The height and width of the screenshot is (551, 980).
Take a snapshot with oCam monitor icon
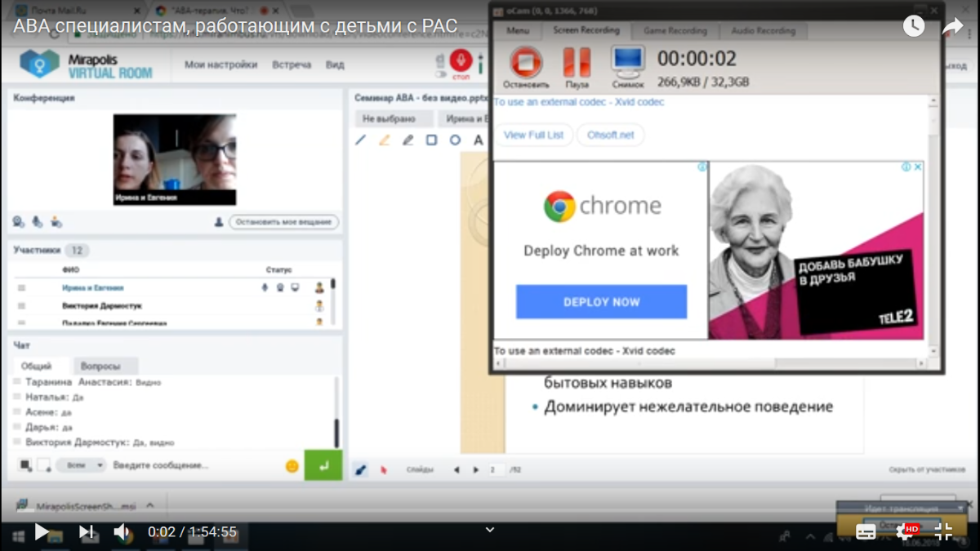pos(628,68)
